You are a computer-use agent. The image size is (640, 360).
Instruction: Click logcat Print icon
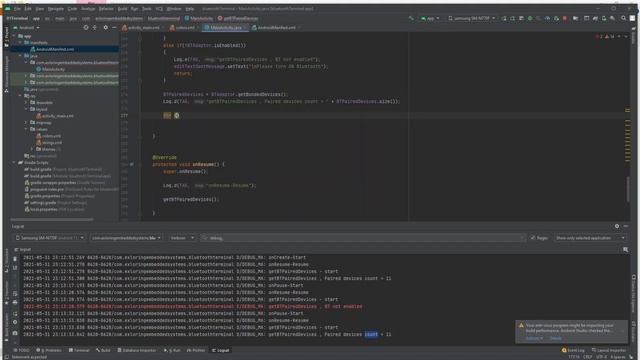click(x=15, y=302)
